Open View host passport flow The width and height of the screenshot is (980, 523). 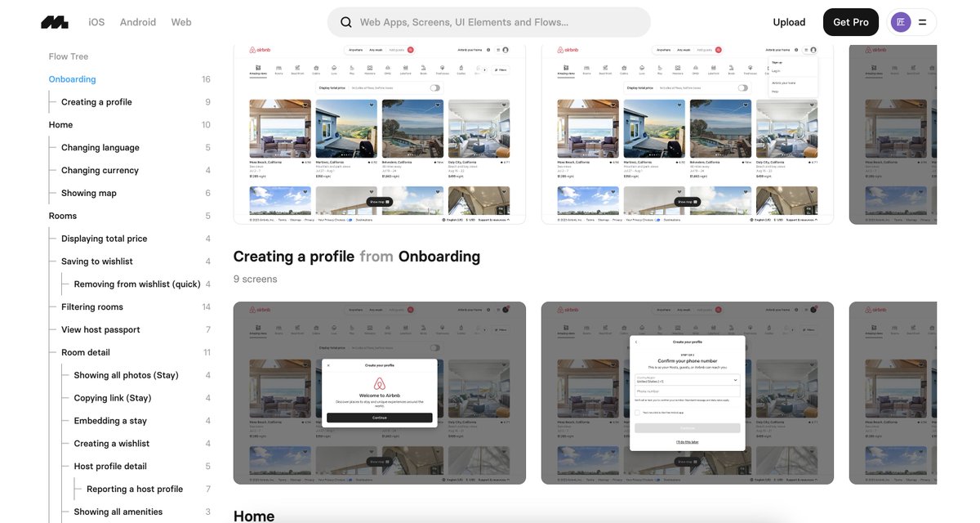[100, 330]
